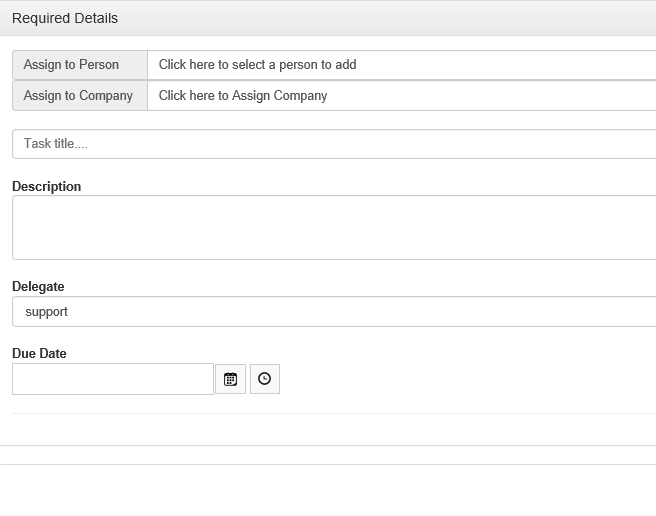Click the empty Due Date text box
The width and height of the screenshot is (656, 516).
point(113,379)
